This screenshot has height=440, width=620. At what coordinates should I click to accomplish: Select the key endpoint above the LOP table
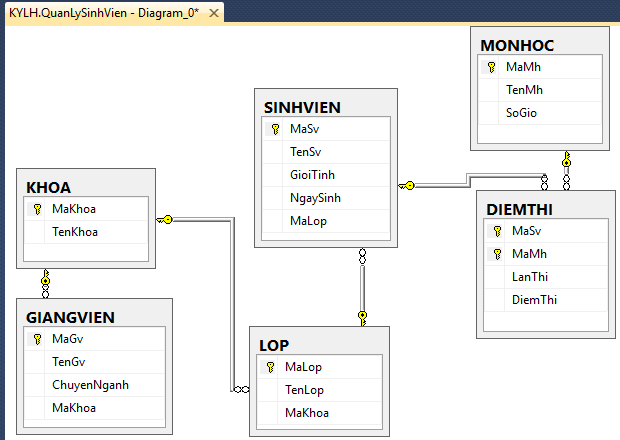pyautogui.click(x=363, y=318)
